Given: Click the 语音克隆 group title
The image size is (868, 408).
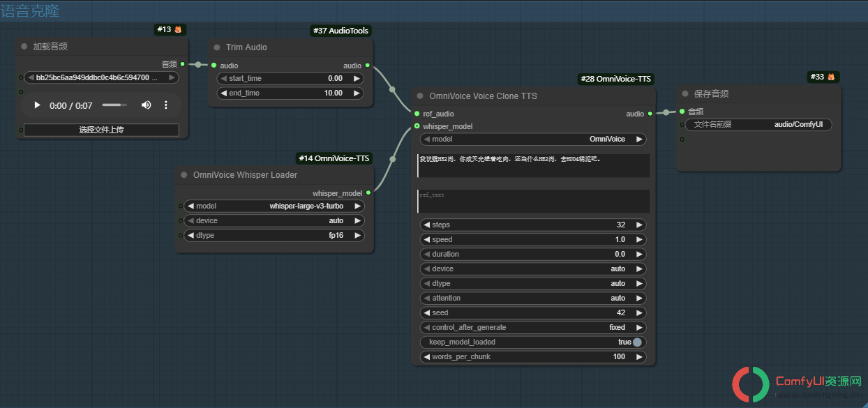Looking at the screenshot, I should point(30,11).
